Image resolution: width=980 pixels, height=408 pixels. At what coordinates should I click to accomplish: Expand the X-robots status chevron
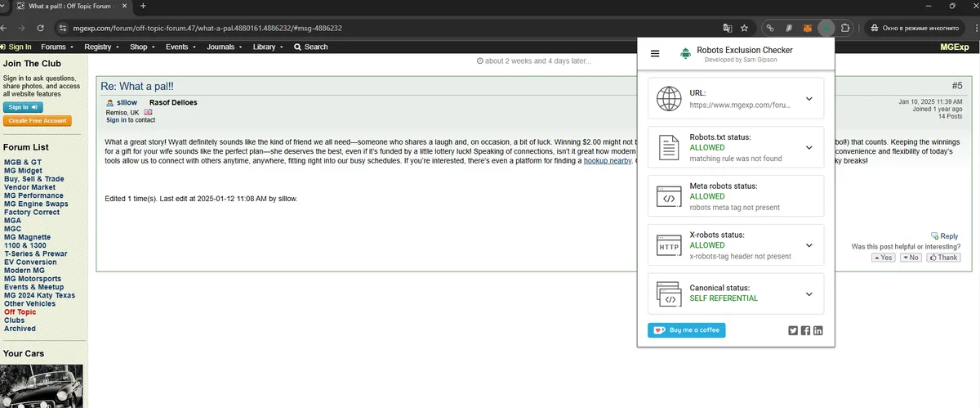(x=808, y=245)
